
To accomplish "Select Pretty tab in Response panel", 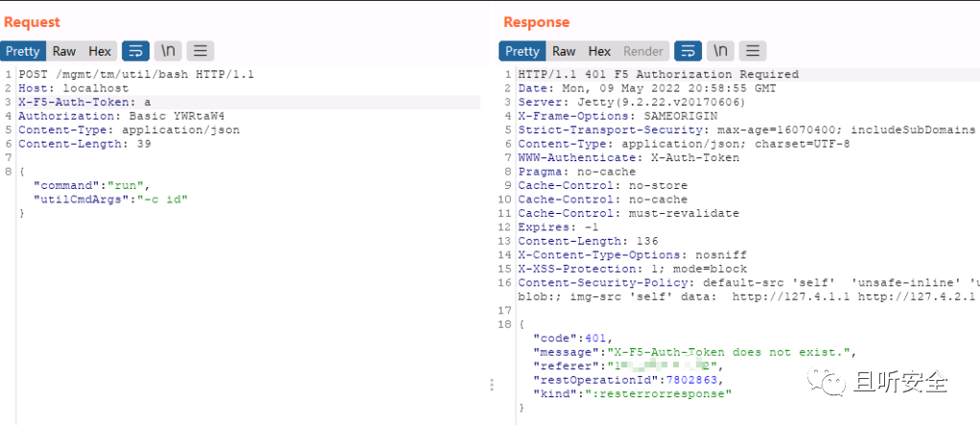I will click(x=522, y=51).
